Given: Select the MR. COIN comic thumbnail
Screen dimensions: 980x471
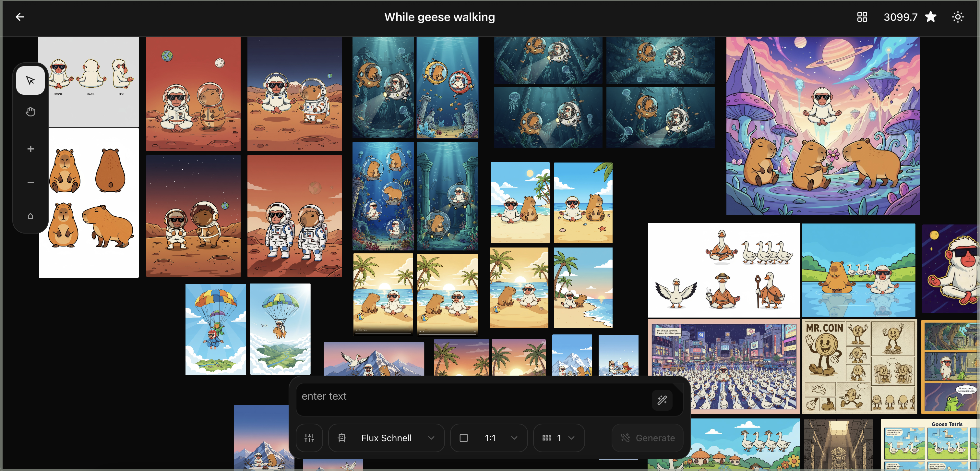Looking at the screenshot, I should coord(859,366).
